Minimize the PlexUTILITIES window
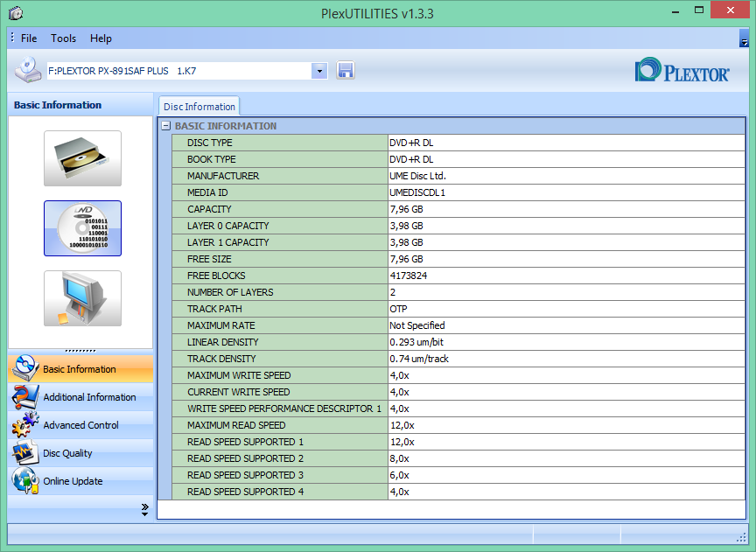Screen dimensions: 756x552 (675, 10)
